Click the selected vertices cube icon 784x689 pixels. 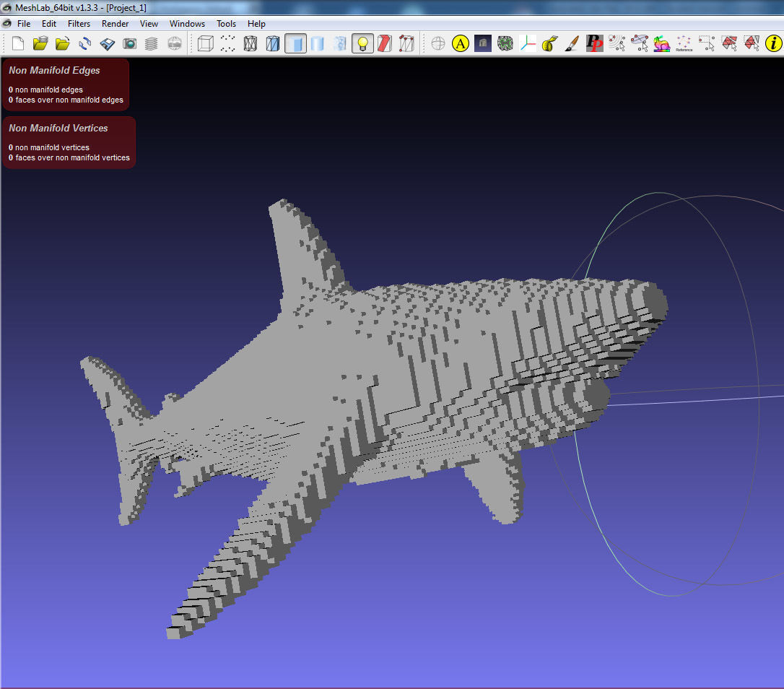click(406, 43)
